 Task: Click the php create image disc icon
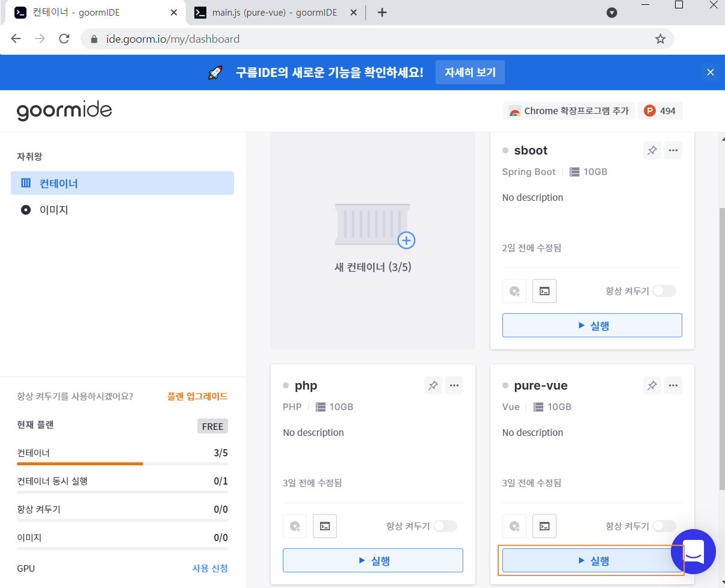coord(295,526)
